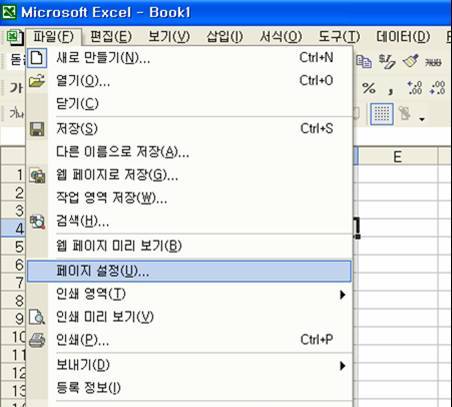Click the search icon beside 검색(H)
This screenshot has width=452, height=407.
37,221
